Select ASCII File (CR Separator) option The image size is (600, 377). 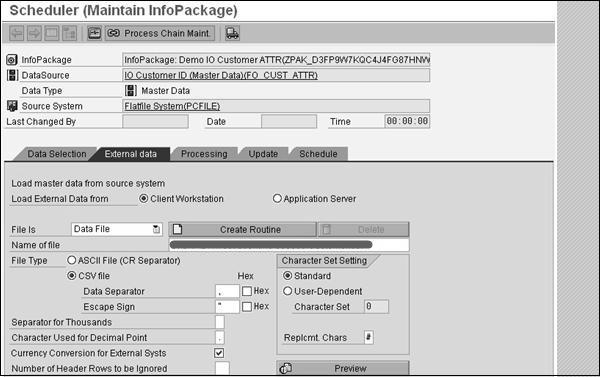[72, 260]
